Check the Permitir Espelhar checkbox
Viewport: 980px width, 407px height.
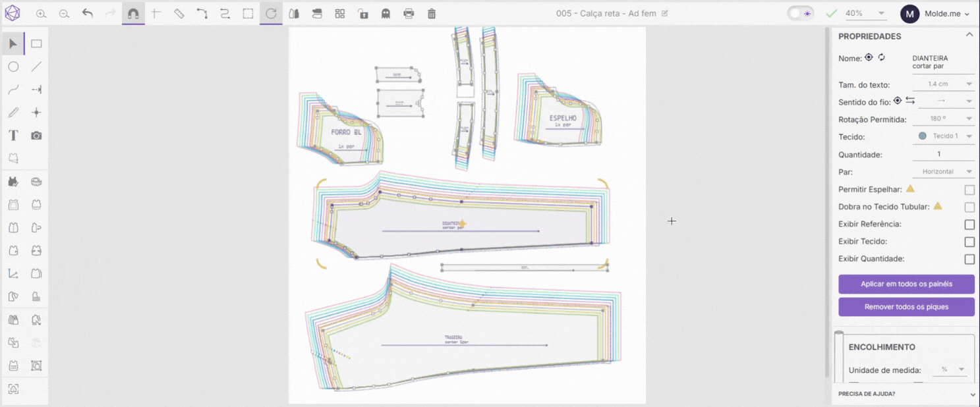click(969, 190)
